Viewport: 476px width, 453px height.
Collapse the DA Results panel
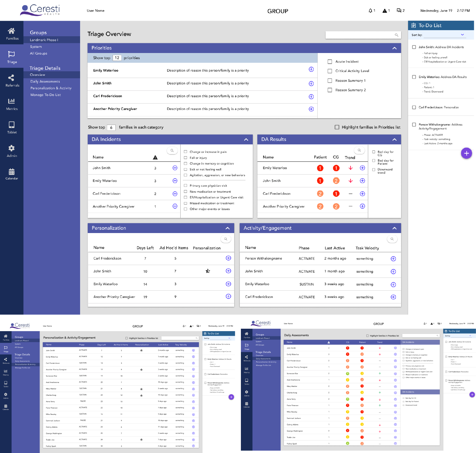[394, 140]
